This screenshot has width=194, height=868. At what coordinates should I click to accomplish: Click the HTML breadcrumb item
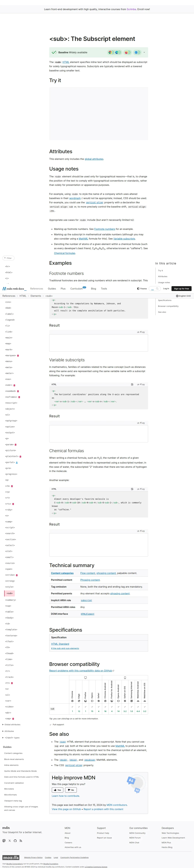(23, 296)
